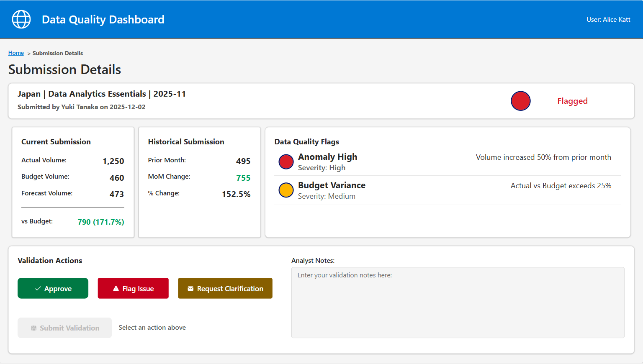Click the globe logo in the header
This screenshot has width=643, height=364.
tap(21, 19)
